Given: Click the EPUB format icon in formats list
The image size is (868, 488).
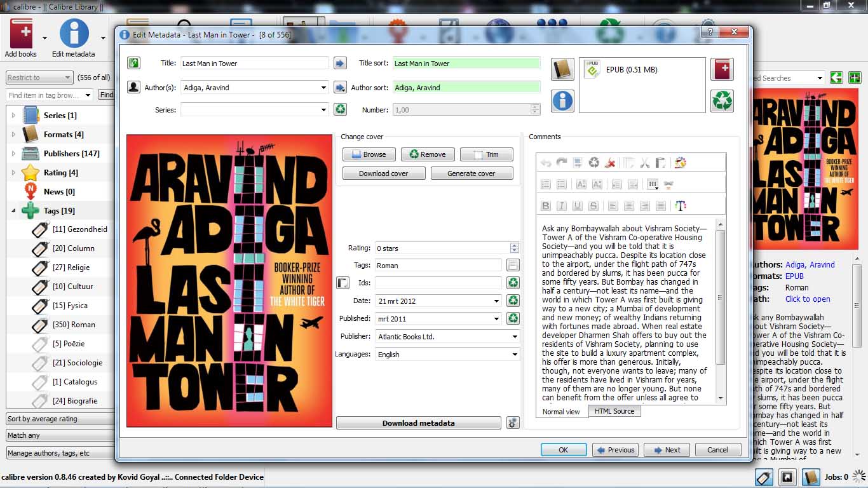Looking at the screenshot, I should pos(592,70).
